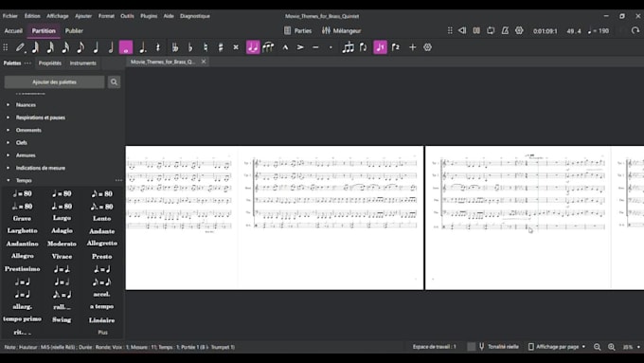
Task: Open the Instruments panel tab
Action: [83, 64]
